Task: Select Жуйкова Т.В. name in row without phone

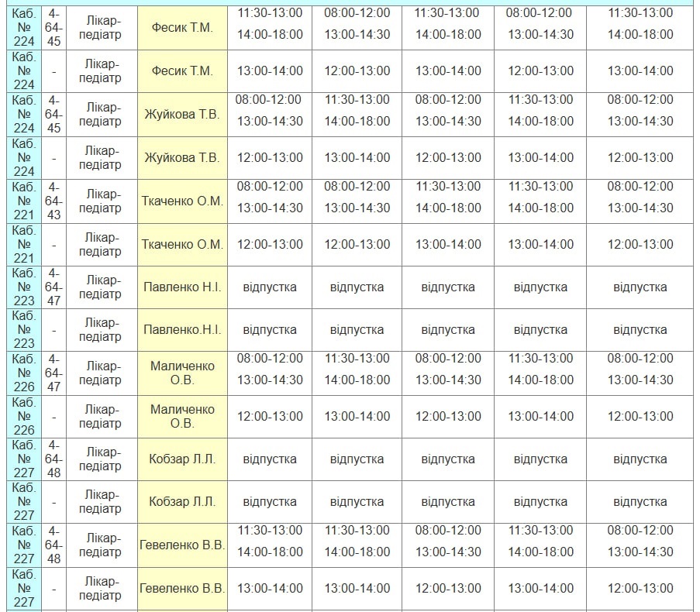Action: click(x=182, y=157)
